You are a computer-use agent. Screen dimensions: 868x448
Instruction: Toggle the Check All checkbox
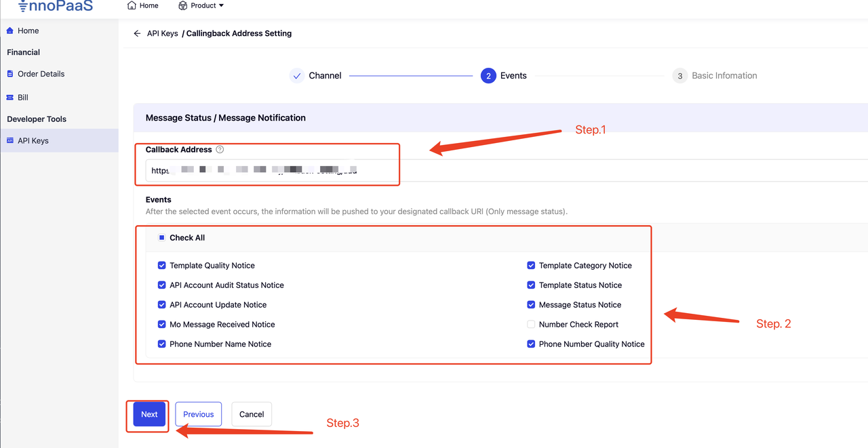coord(161,238)
